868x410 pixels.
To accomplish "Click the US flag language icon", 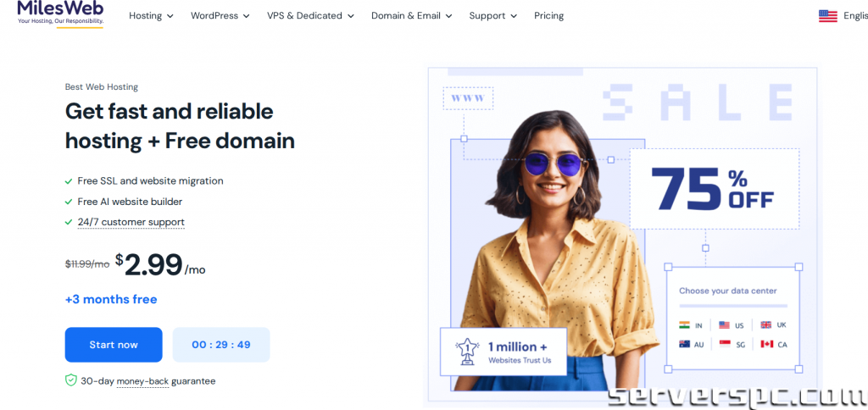I will pyautogui.click(x=827, y=16).
